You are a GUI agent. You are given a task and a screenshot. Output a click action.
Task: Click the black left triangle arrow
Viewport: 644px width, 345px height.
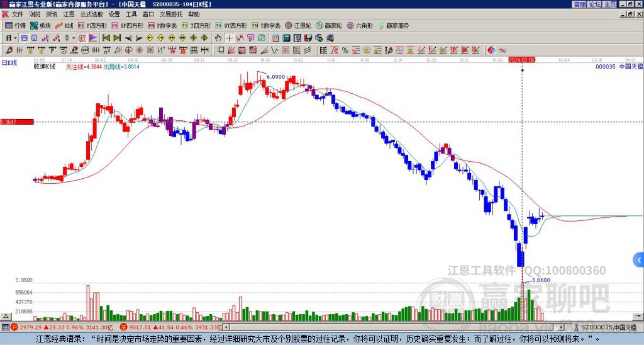(128, 38)
